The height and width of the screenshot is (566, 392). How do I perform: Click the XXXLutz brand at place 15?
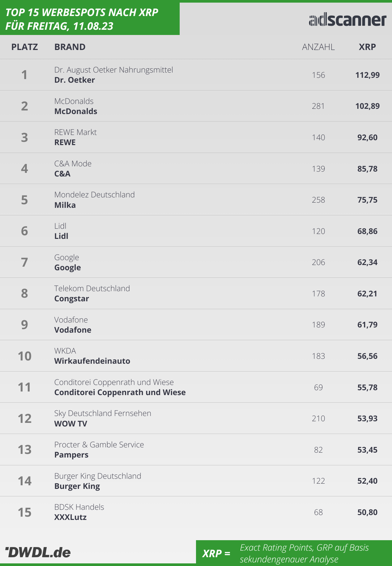coord(70,517)
